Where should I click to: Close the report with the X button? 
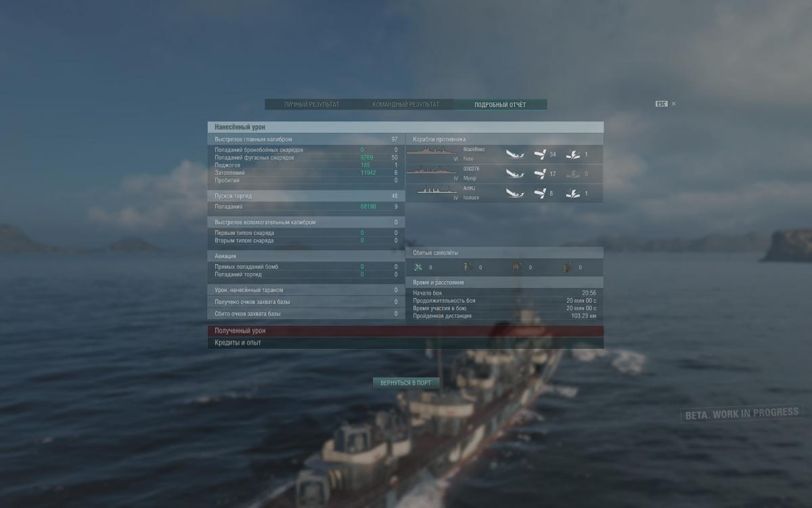pos(673,104)
